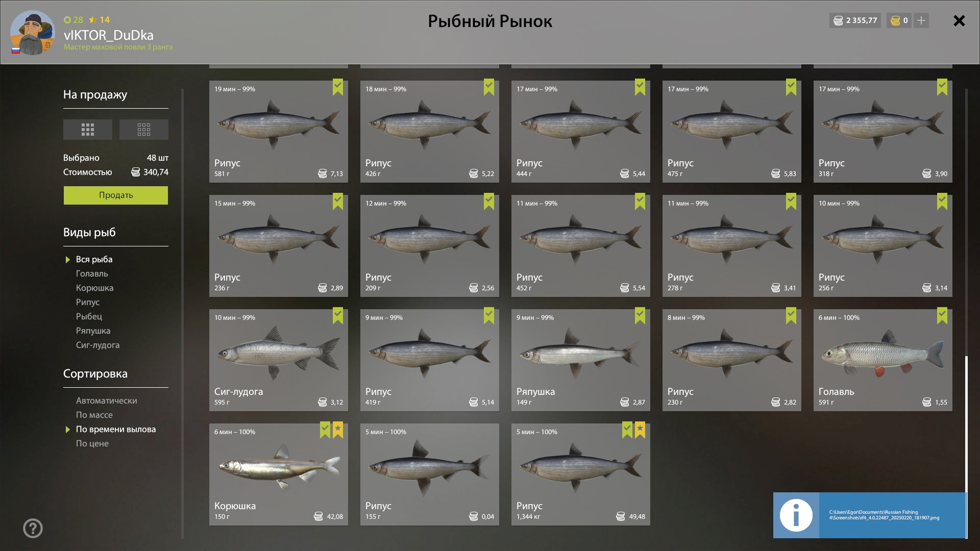Viewport: 980px width, 551px height.
Task: Sort fish По массе
Action: 94,415
